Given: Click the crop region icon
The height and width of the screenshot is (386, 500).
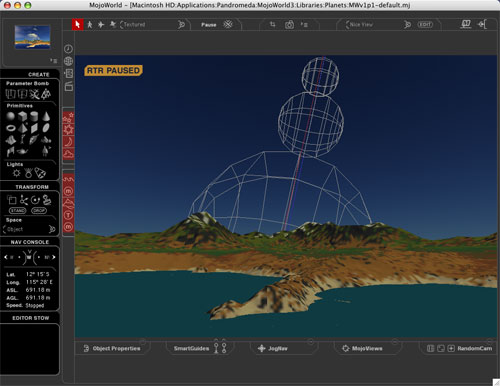Looking at the screenshot, I should (x=273, y=24).
